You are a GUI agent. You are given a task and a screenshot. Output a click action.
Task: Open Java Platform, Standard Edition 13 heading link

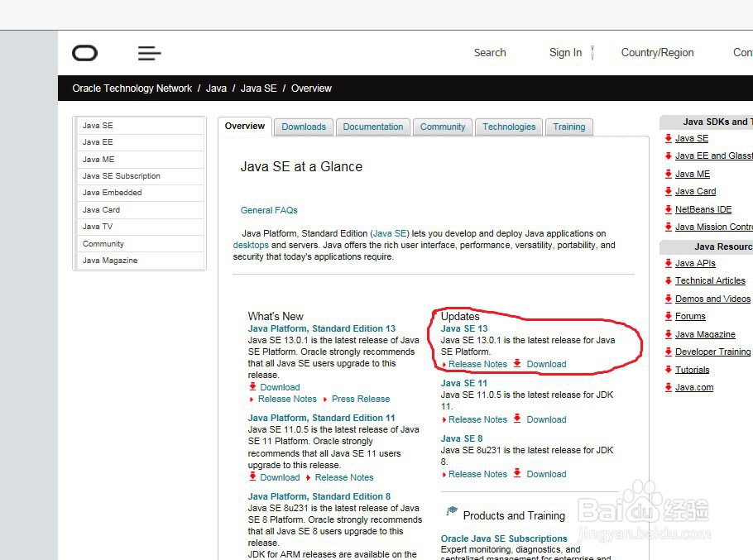[322, 328]
